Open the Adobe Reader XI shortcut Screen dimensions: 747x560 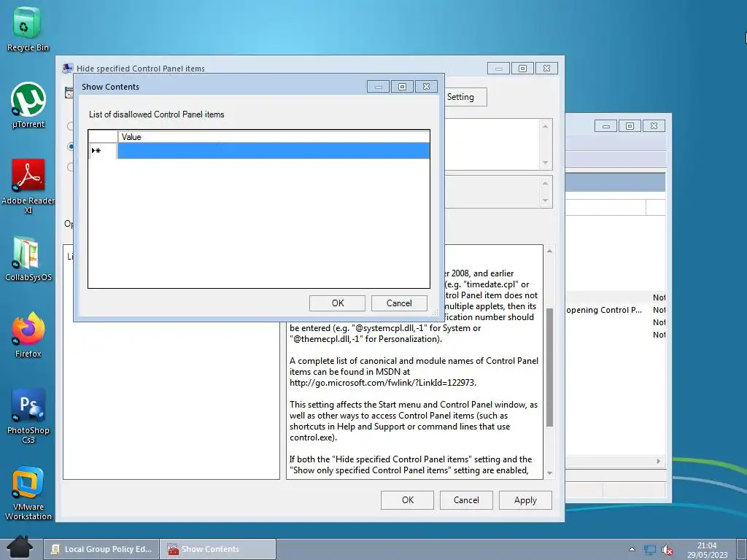tap(28, 186)
